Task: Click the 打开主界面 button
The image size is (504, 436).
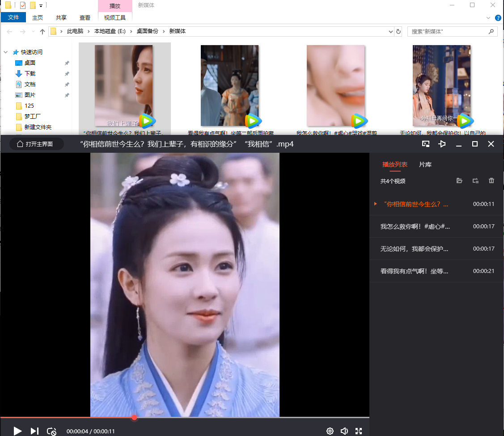Action: (x=37, y=144)
